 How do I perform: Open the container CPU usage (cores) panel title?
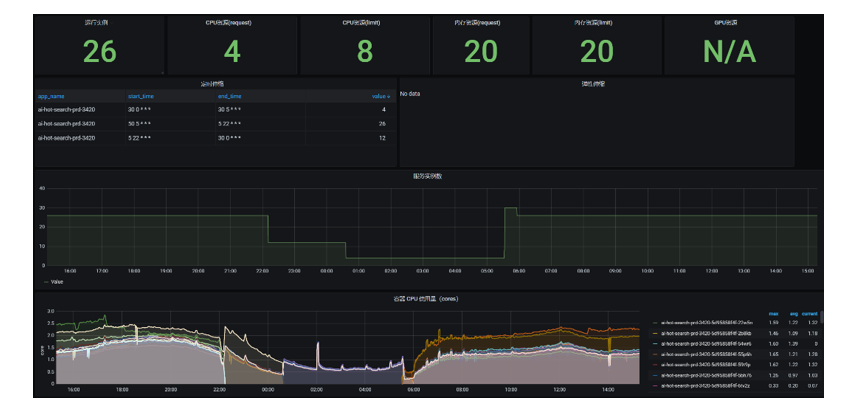[428, 299]
